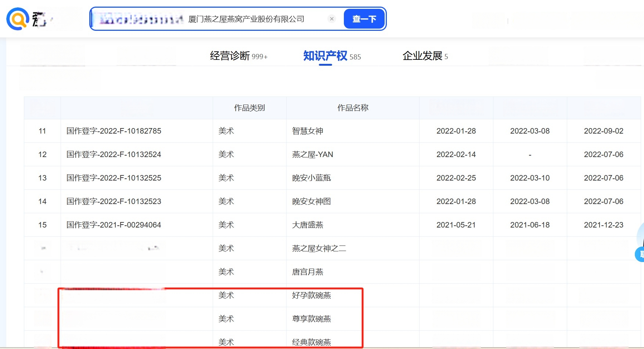Screen dimensions: 644x349
Task: Click work name 唐宫月燕
Action: point(307,272)
